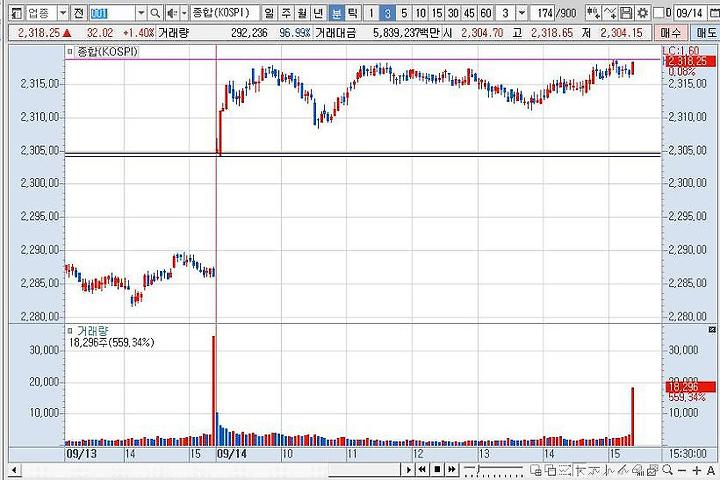
Task: Rewind the chart replay
Action: pyautogui.click(x=422, y=469)
